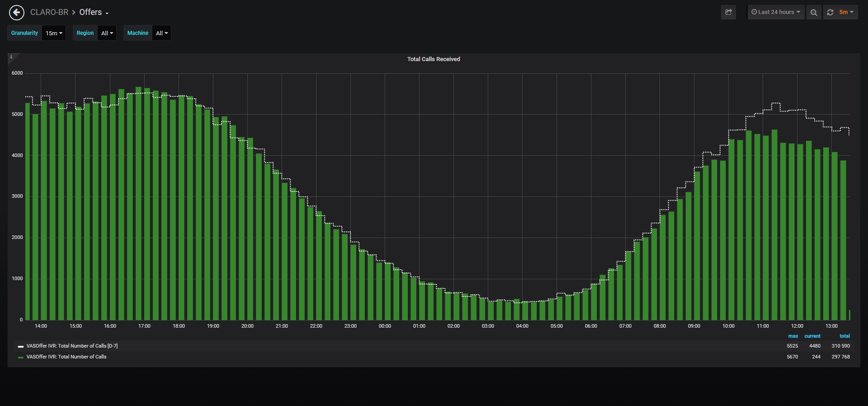Open the white D-7 series color swatch
Viewport: 868px width, 406px height.
[x=21, y=346]
